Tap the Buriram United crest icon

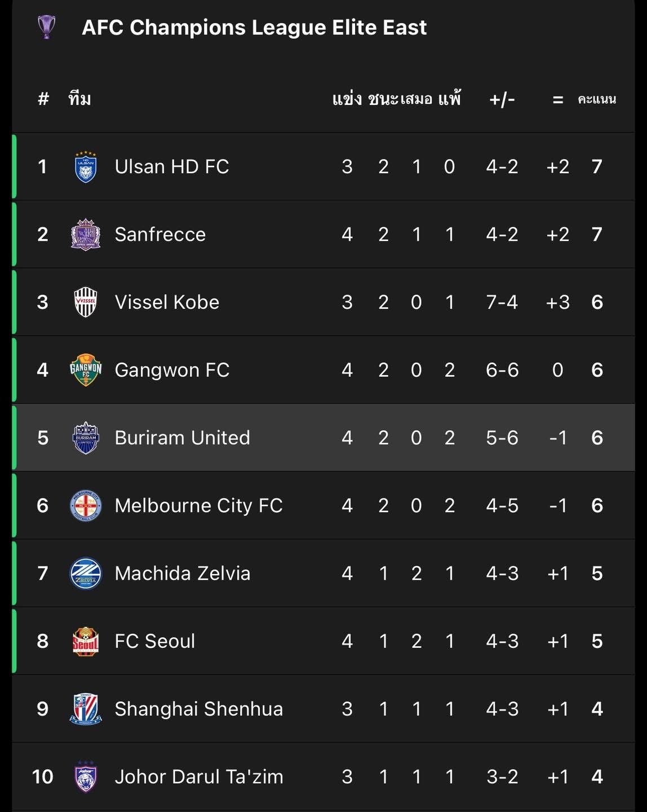86,438
